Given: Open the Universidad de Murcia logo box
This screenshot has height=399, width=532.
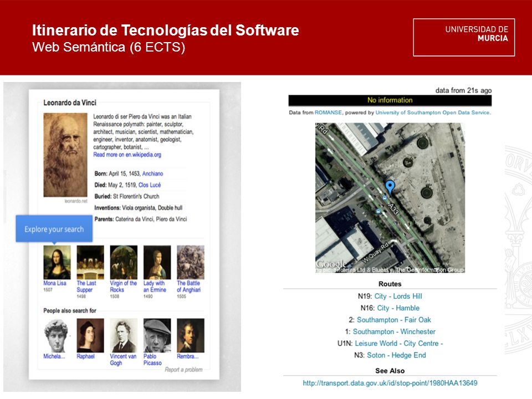Looking at the screenshot, I should pos(464,37).
